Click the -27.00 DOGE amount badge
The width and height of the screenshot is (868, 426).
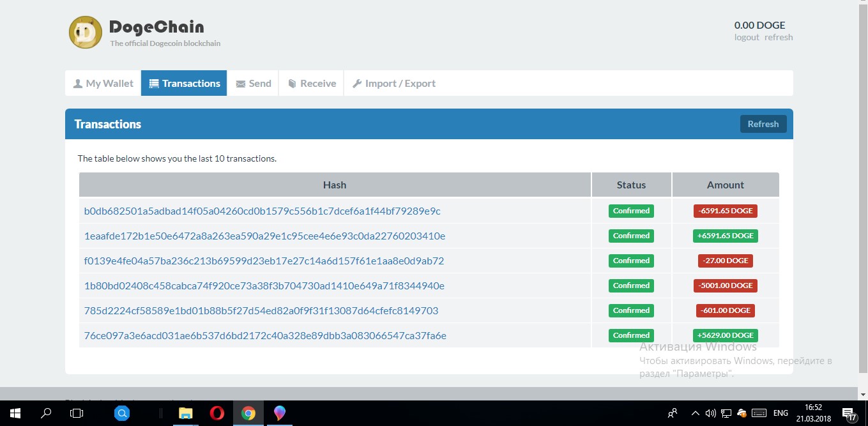(725, 261)
